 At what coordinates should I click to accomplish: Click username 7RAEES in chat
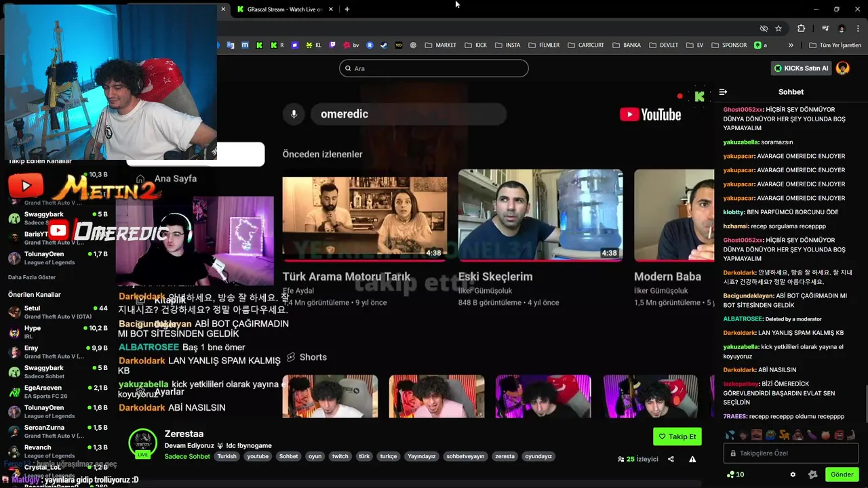(734, 417)
